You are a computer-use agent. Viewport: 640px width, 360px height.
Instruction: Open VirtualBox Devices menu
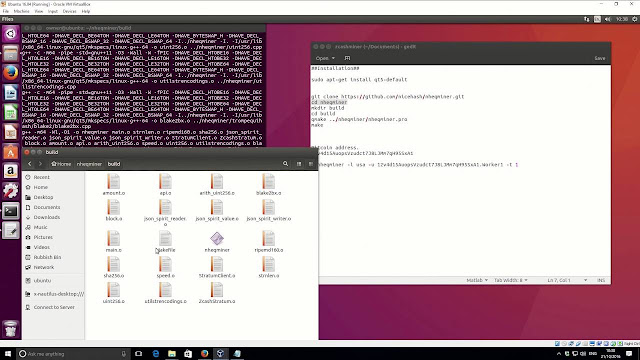[69, 11]
